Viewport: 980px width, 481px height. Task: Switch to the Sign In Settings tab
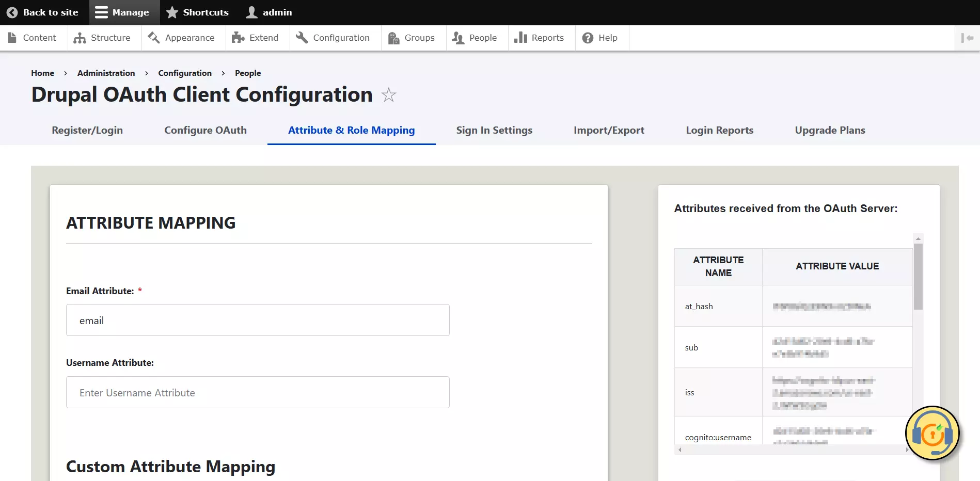click(494, 130)
